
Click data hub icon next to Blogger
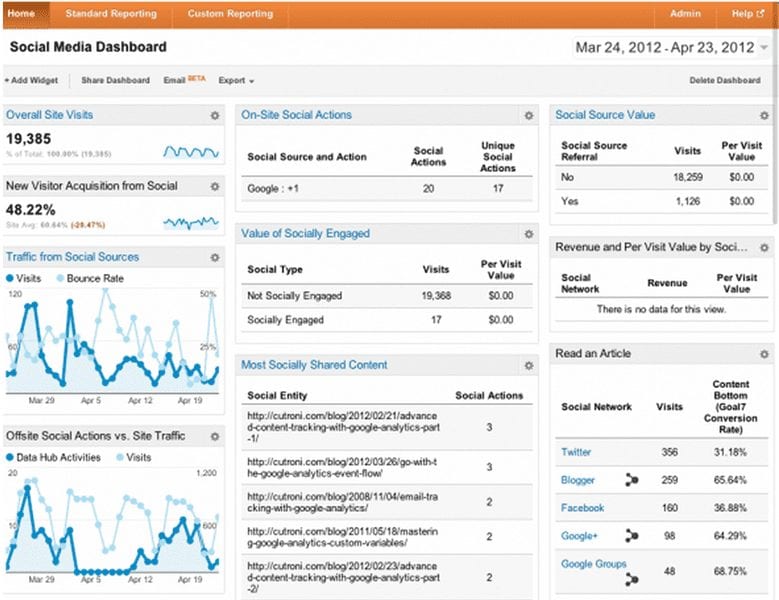(x=631, y=480)
